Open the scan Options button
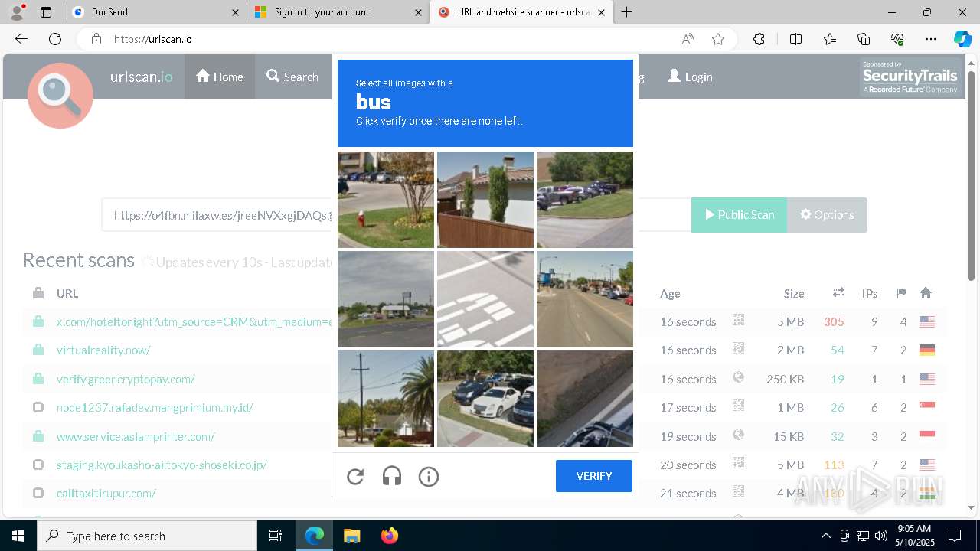This screenshot has height=551, width=980. (827, 215)
